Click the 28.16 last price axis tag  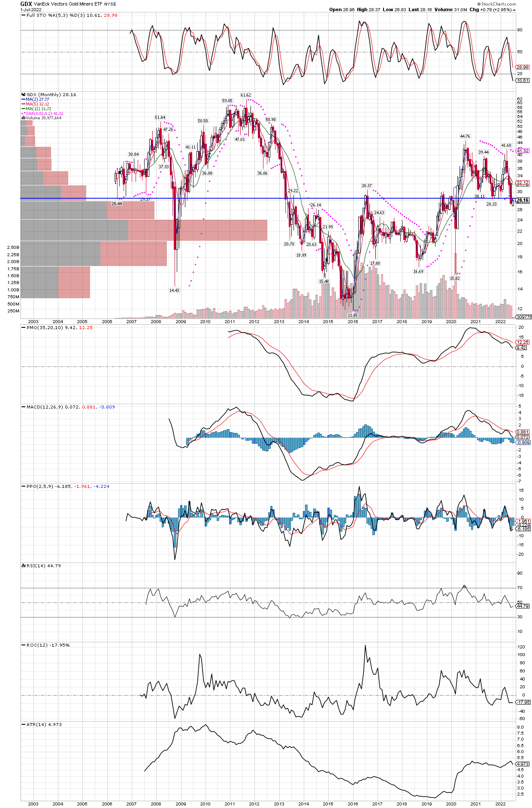(x=523, y=200)
